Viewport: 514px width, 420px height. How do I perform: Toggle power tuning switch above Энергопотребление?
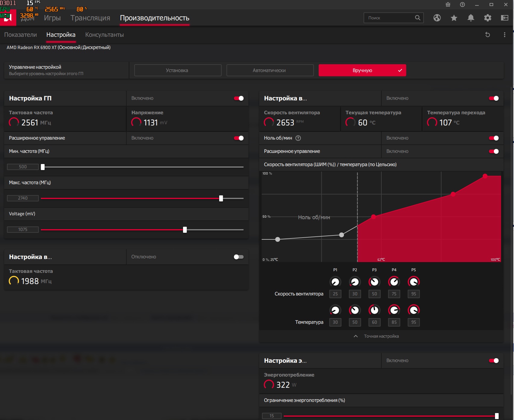(494, 361)
